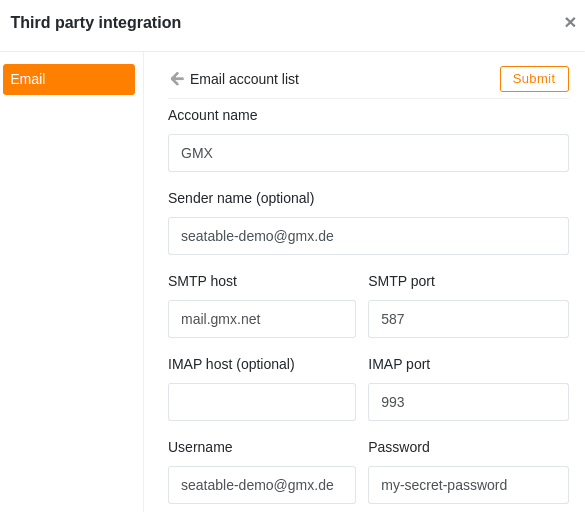Image resolution: width=585 pixels, height=512 pixels.
Task: Click the back arrow icon beside Email account list
Action: pos(177,79)
